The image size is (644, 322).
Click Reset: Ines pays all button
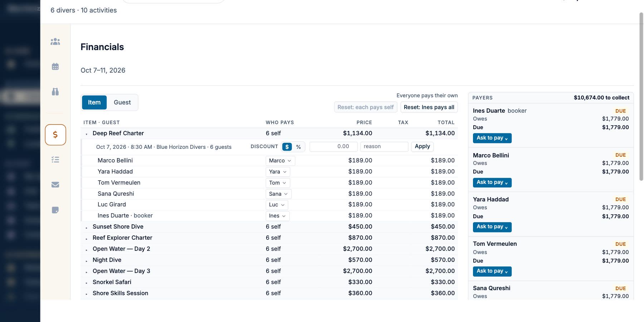point(429,107)
